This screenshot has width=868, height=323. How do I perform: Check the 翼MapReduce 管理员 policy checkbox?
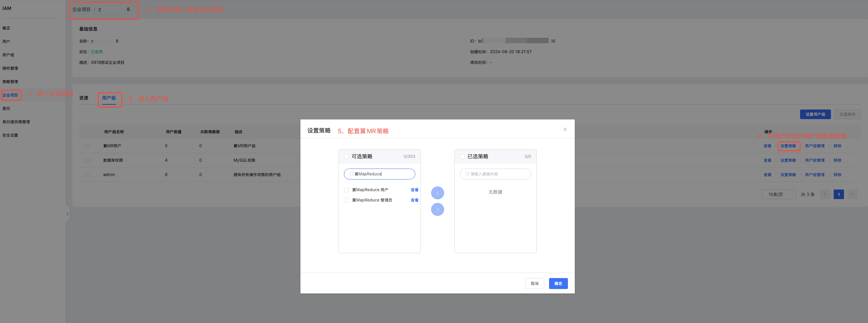346,200
